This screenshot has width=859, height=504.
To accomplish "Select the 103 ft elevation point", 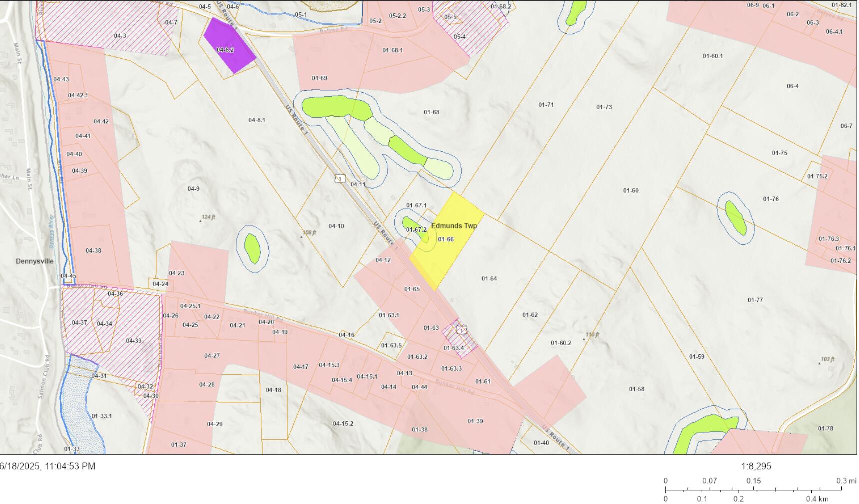I will coord(827,359).
